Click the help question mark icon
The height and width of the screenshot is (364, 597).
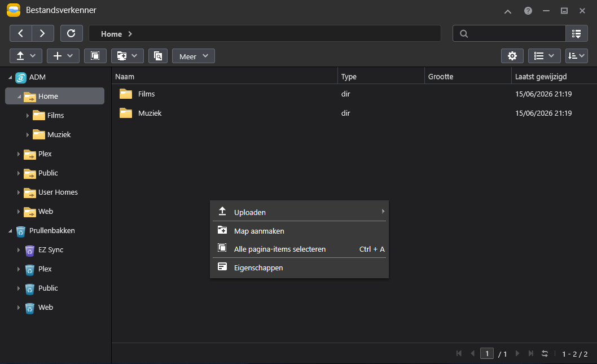point(528,11)
